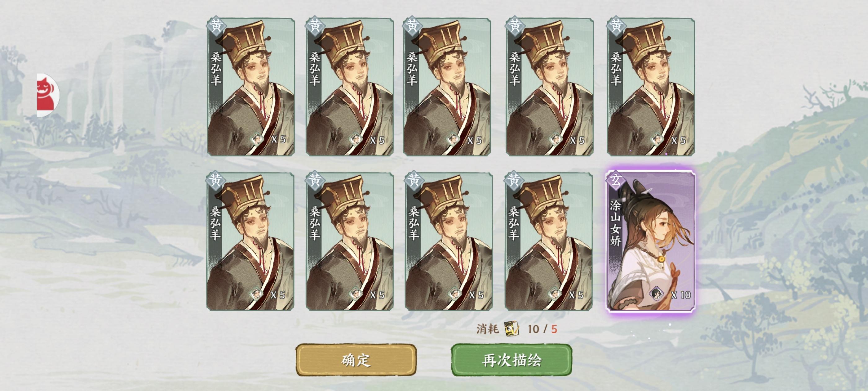Click the 桑弘羊 name label on top fifth card
The height and width of the screenshot is (391, 868).
616,69
